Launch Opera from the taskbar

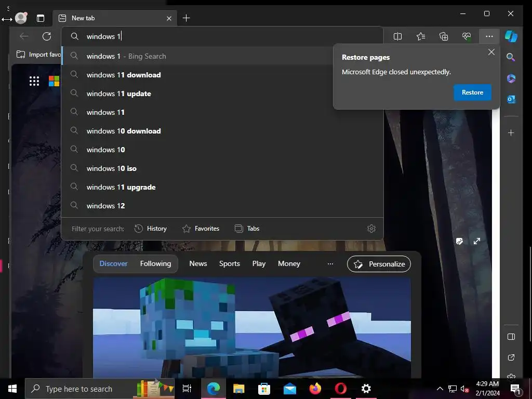click(x=341, y=389)
